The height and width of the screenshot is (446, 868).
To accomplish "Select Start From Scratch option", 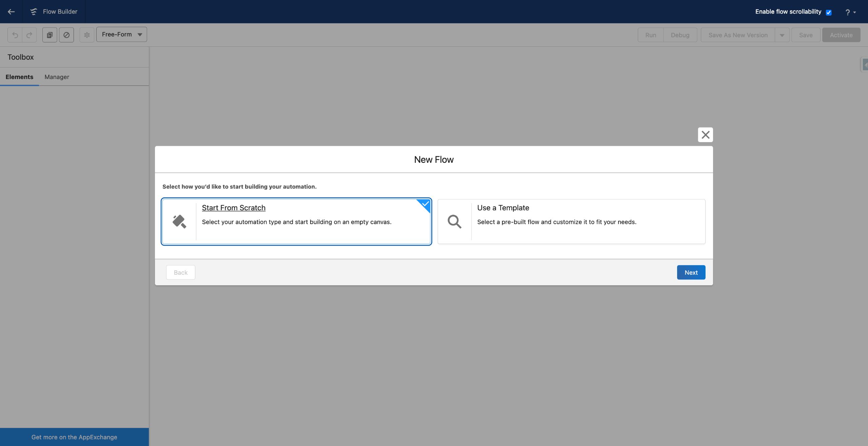I will point(296,221).
